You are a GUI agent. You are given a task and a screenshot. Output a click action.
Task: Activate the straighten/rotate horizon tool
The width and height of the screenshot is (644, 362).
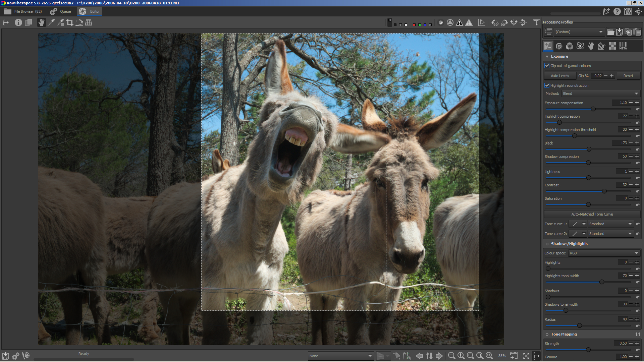(79, 22)
